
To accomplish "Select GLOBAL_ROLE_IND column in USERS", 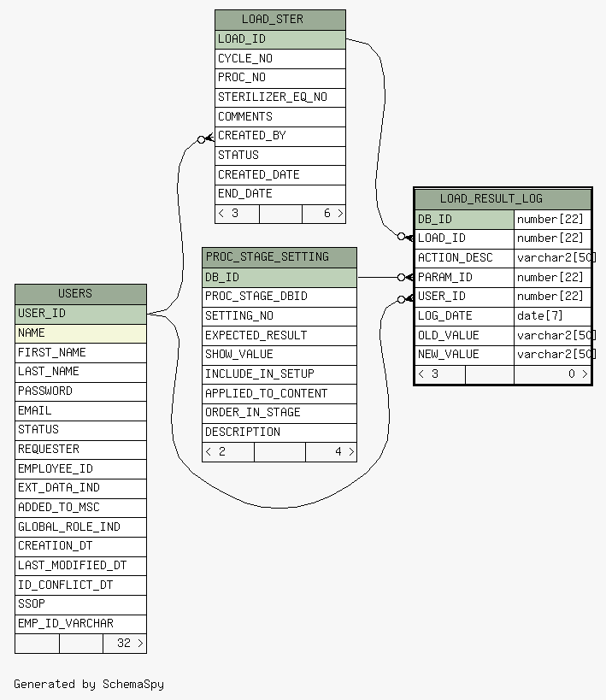I will coord(80,527).
